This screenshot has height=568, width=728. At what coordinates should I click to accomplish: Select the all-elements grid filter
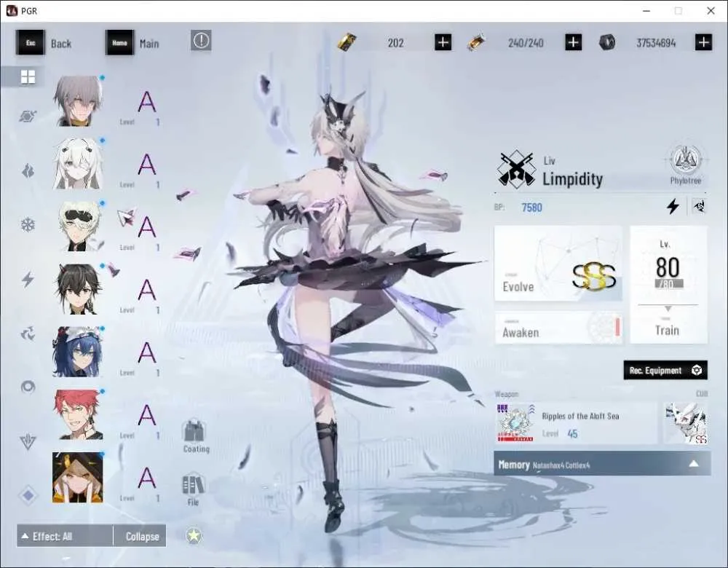click(x=28, y=76)
